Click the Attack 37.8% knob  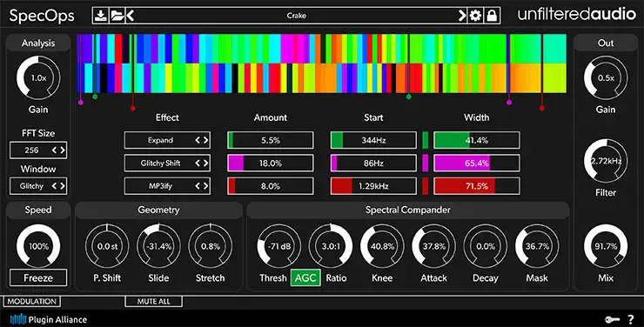pyautogui.click(x=434, y=246)
